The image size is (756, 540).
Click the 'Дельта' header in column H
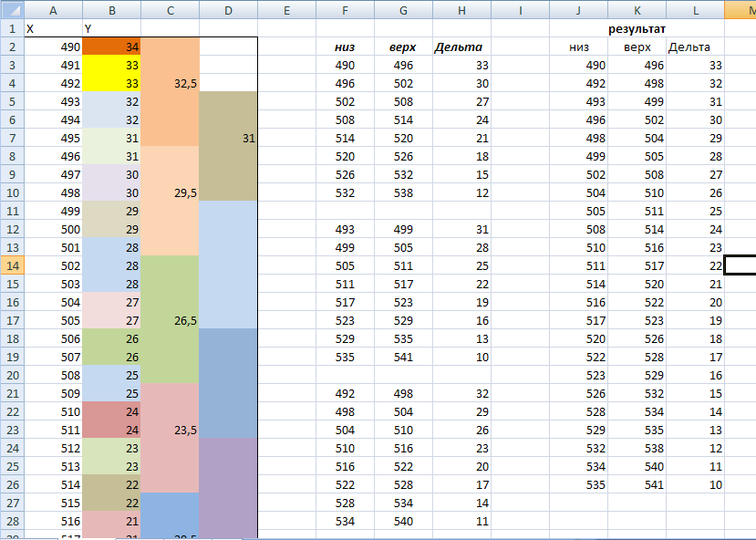point(461,47)
